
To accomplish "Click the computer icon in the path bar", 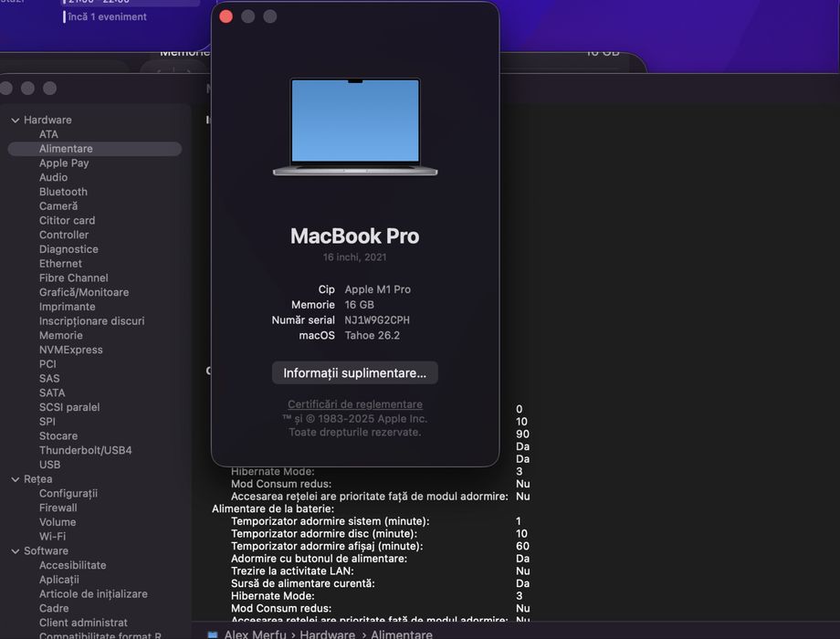I will [x=213, y=634].
